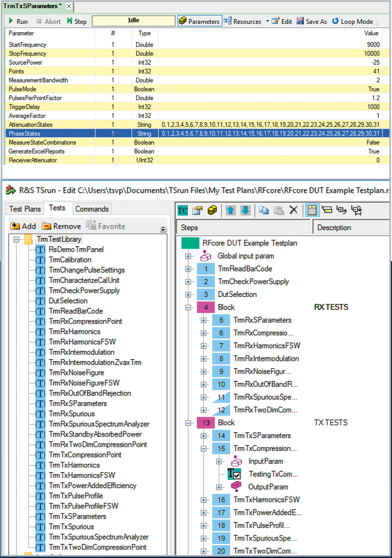392x558 pixels.
Task: Click the highlighted table view icon
Action: pos(312,210)
